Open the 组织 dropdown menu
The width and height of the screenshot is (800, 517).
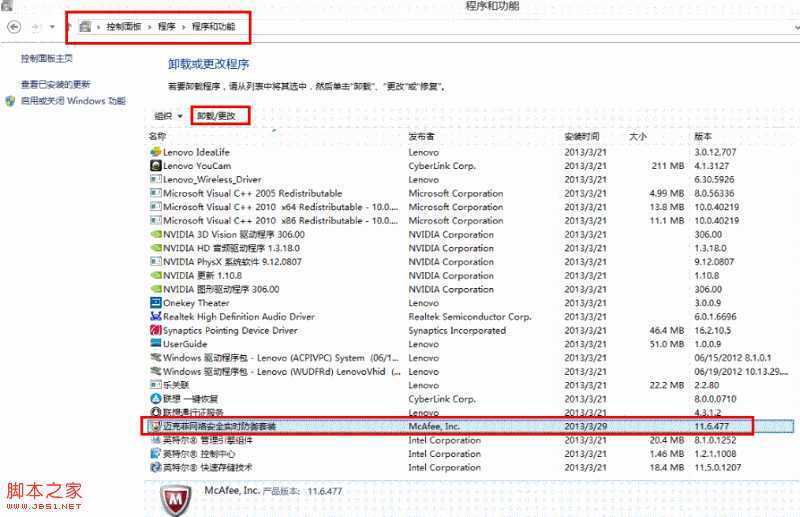168,116
